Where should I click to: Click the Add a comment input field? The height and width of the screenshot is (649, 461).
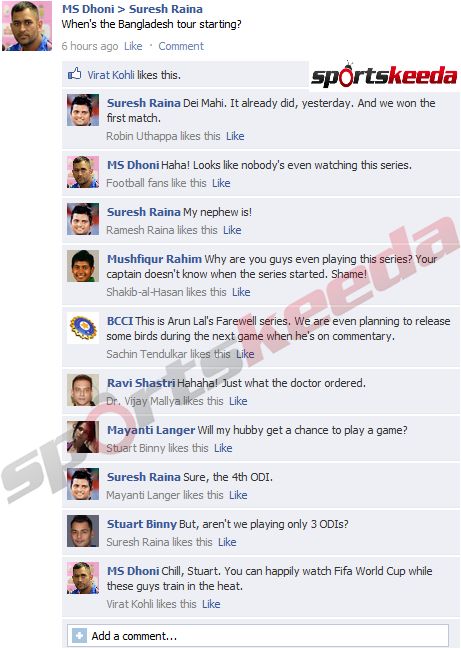pyautogui.click(x=258, y=635)
